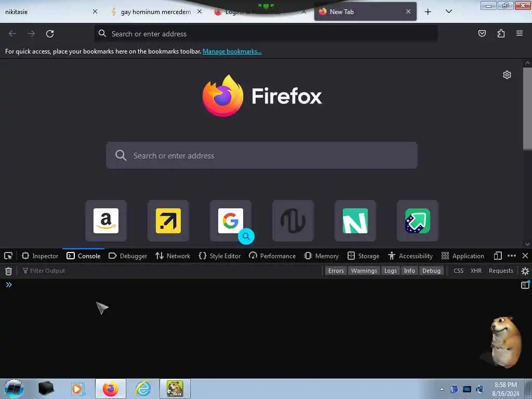Click the Filter Output field
Screen dimensions: 532x399
pos(170,271)
